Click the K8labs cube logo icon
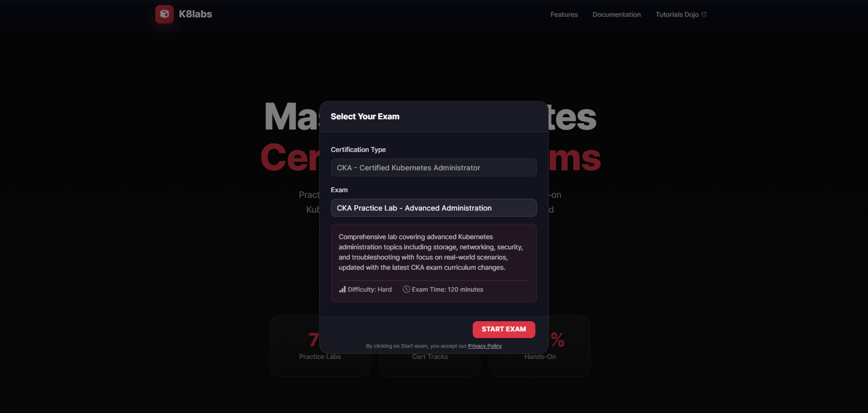868x413 pixels. pyautogui.click(x=165, y=14)
